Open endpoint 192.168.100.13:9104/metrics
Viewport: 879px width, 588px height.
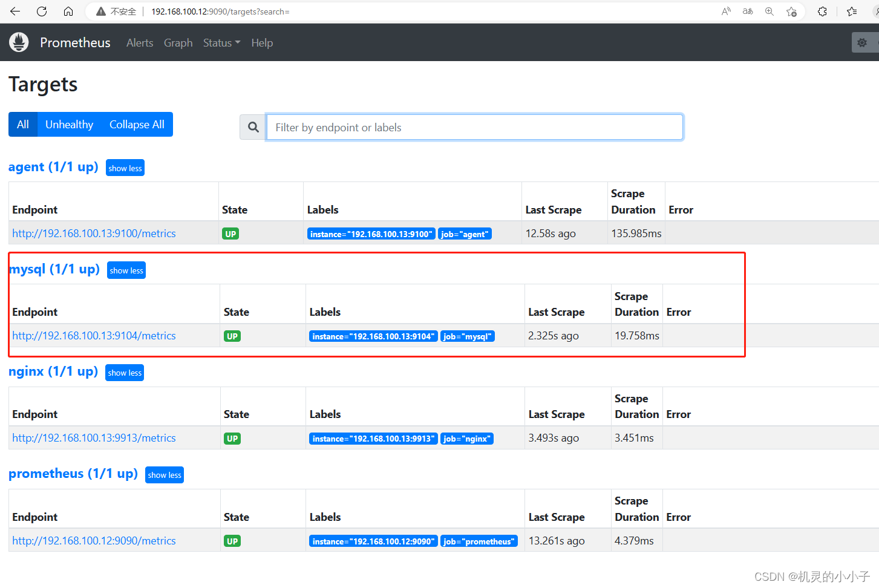(94, 336)
